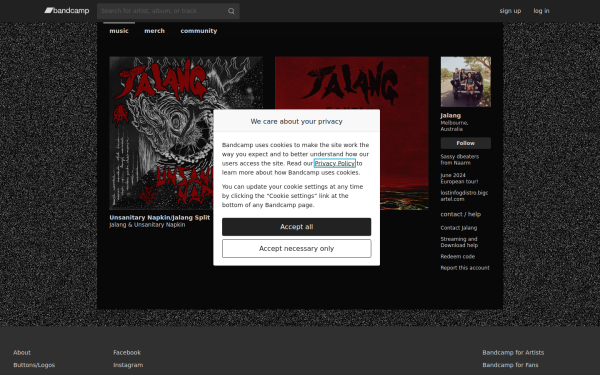Screen dimensions: 600x375
Task: Open the About footer link
Action: click(22, 352)
